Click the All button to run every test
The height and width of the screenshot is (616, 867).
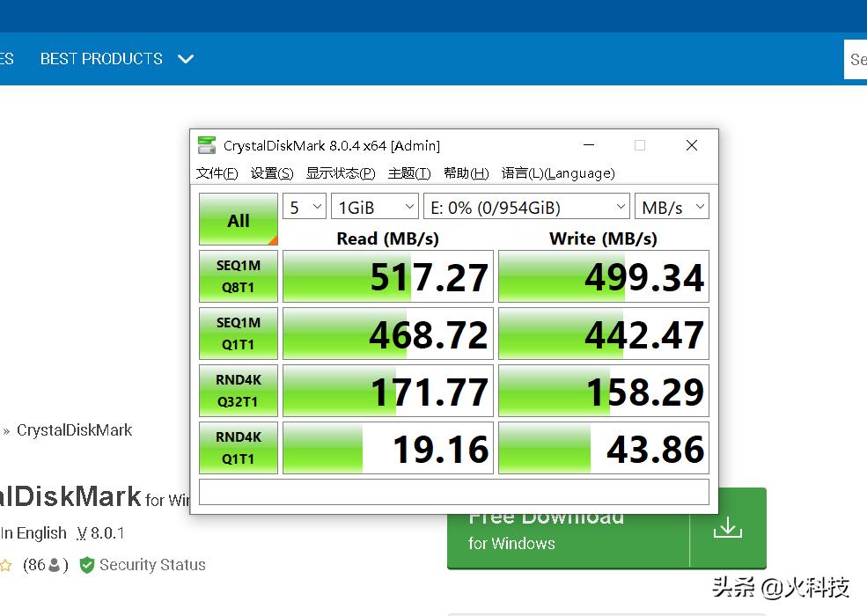coord(238,219)
